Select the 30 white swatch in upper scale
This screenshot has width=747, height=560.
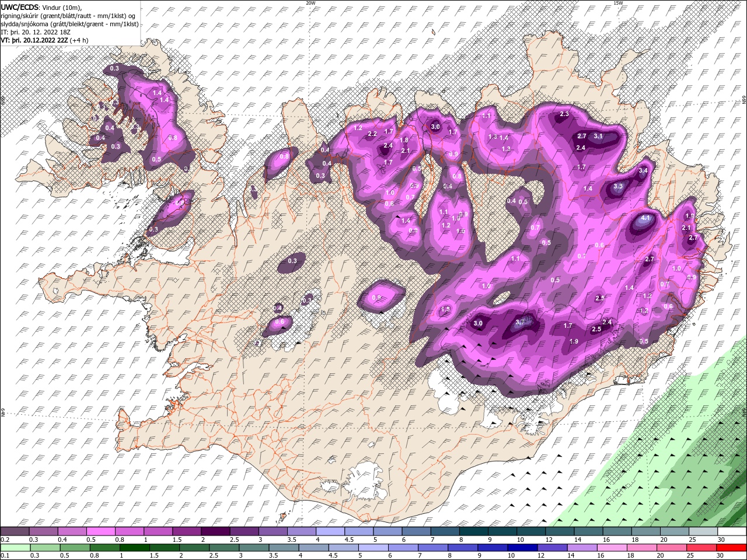(x=731, y=531)
